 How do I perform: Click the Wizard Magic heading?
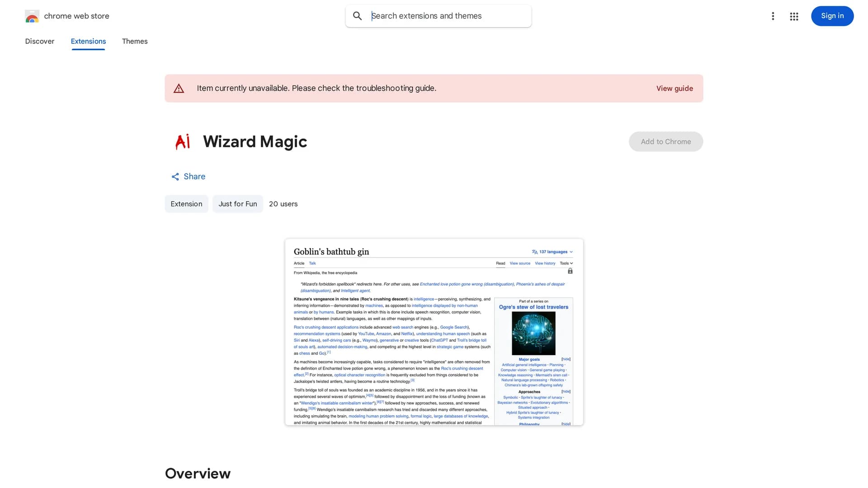pos(255,142)
